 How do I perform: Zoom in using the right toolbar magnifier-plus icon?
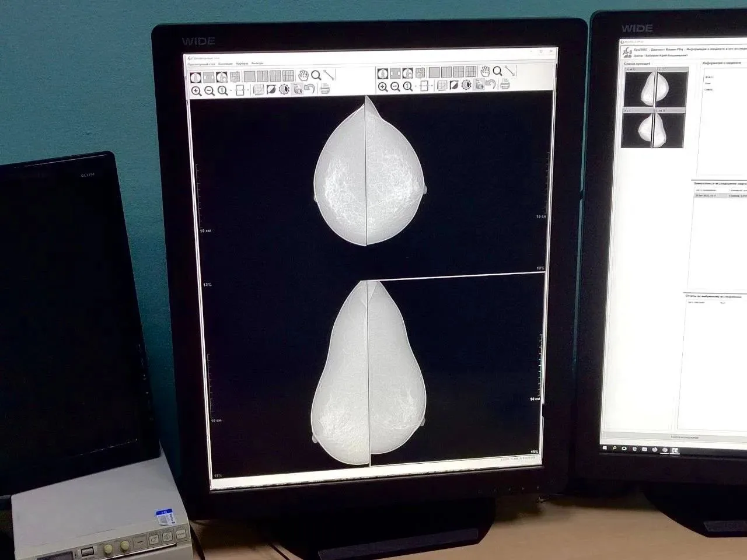(x=383, y=87)
